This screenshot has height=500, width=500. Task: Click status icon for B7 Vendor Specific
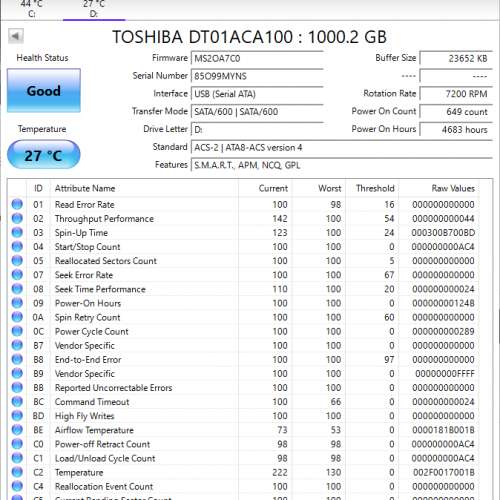point(17,345)
